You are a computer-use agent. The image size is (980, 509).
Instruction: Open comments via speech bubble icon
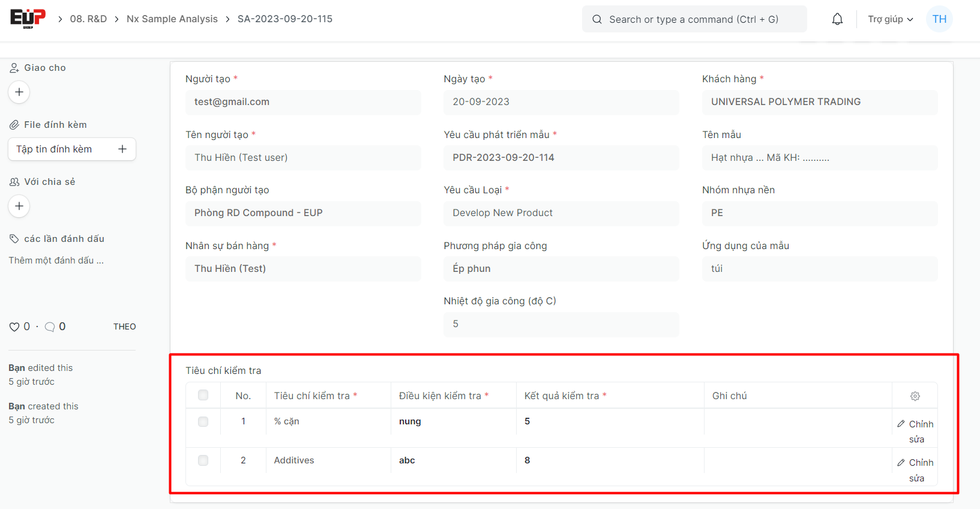pos(50,327)
